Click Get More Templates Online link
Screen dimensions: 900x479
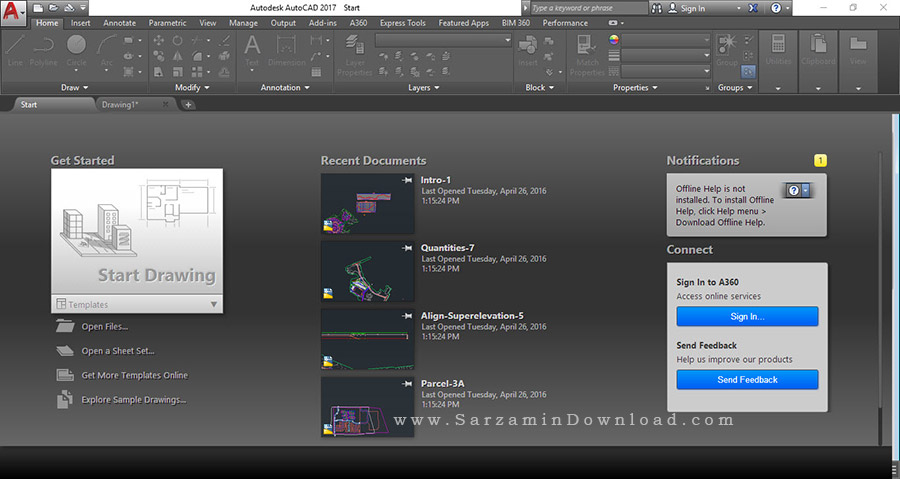(x=134, y=375)
